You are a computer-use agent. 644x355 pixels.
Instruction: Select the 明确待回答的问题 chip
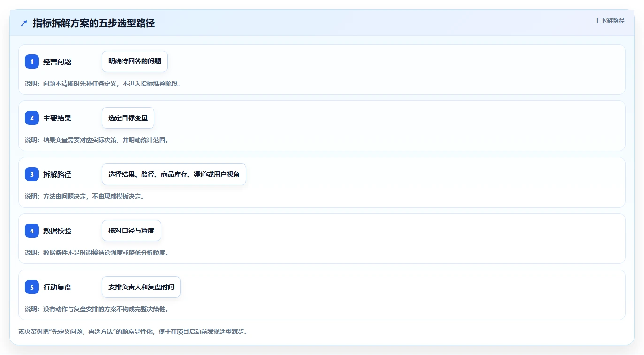coord(135,62)
